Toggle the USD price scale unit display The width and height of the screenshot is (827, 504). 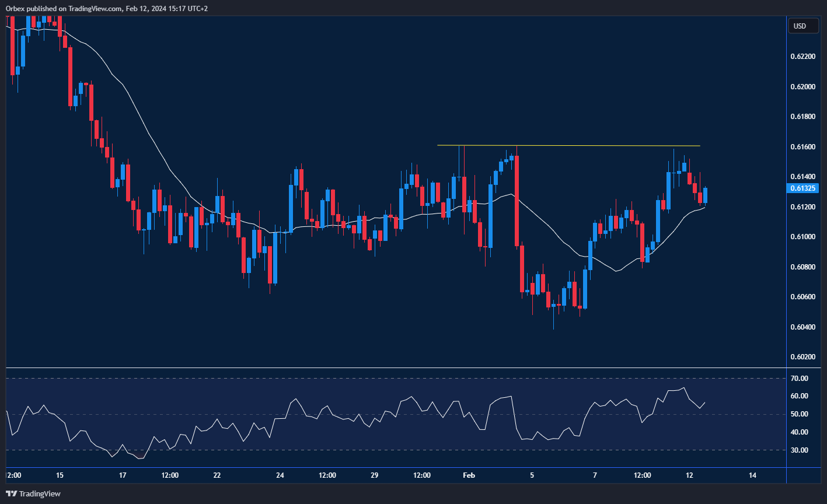[804, 26]
